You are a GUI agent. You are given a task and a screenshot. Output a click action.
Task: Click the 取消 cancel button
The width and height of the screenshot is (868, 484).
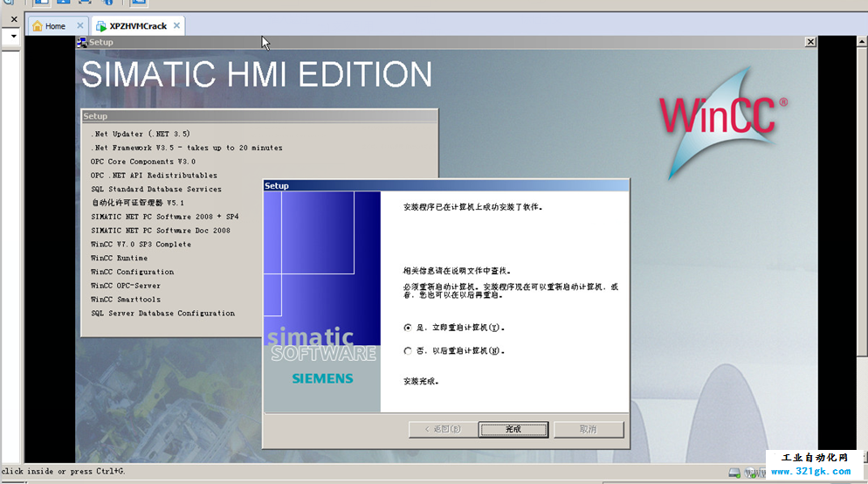(589, 429)
